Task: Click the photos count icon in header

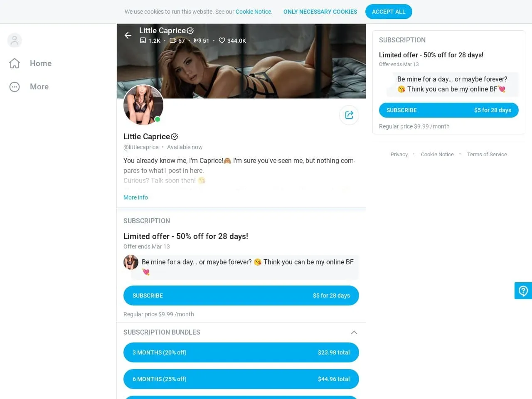Action: tap(143, 40)
